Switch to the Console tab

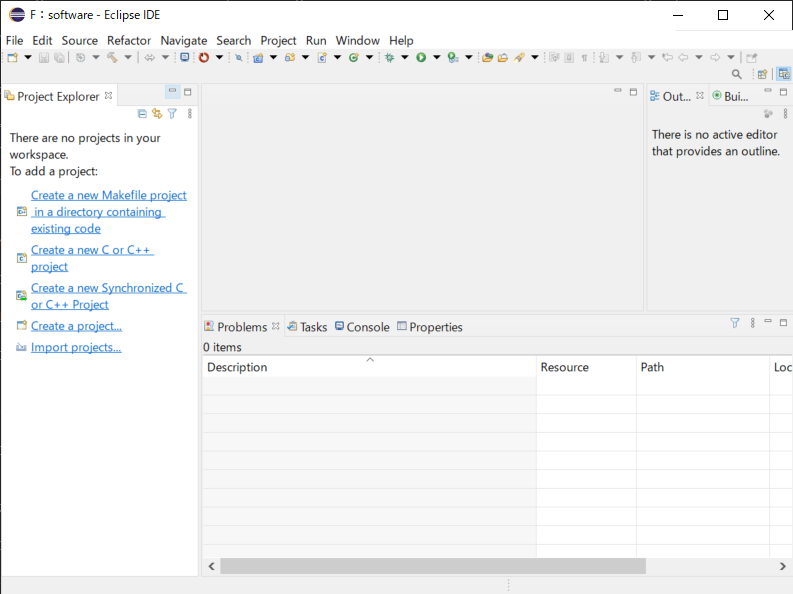361,327
